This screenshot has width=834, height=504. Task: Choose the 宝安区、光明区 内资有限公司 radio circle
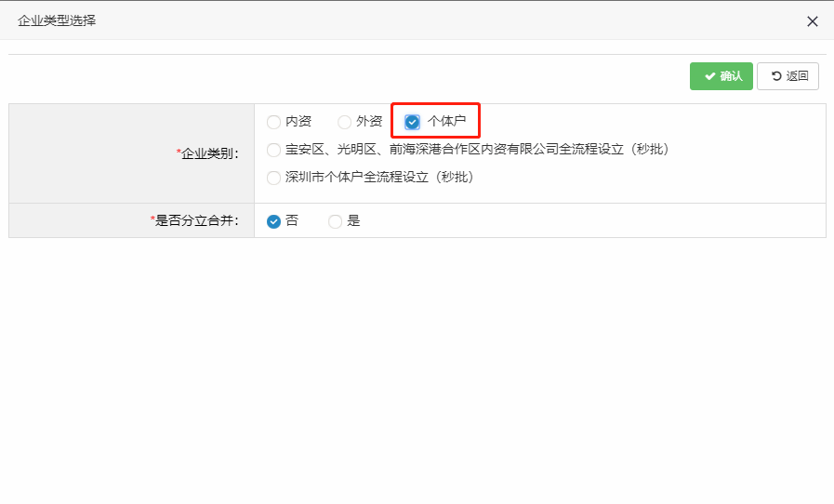(x=273, y=150)
